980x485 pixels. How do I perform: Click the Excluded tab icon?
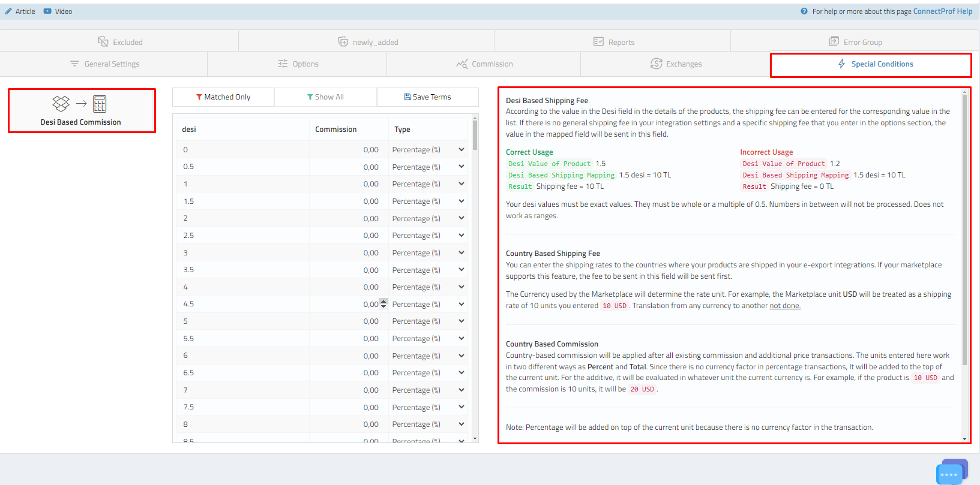pos(103,42)
